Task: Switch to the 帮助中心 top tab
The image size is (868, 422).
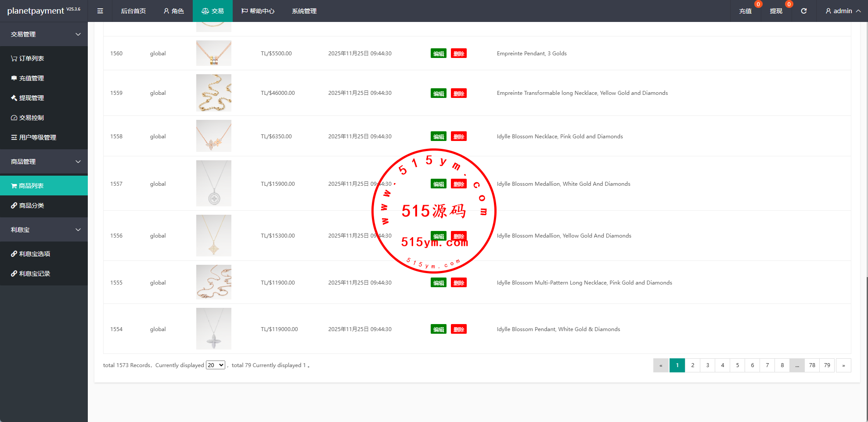Action: [x=258, y=11]
